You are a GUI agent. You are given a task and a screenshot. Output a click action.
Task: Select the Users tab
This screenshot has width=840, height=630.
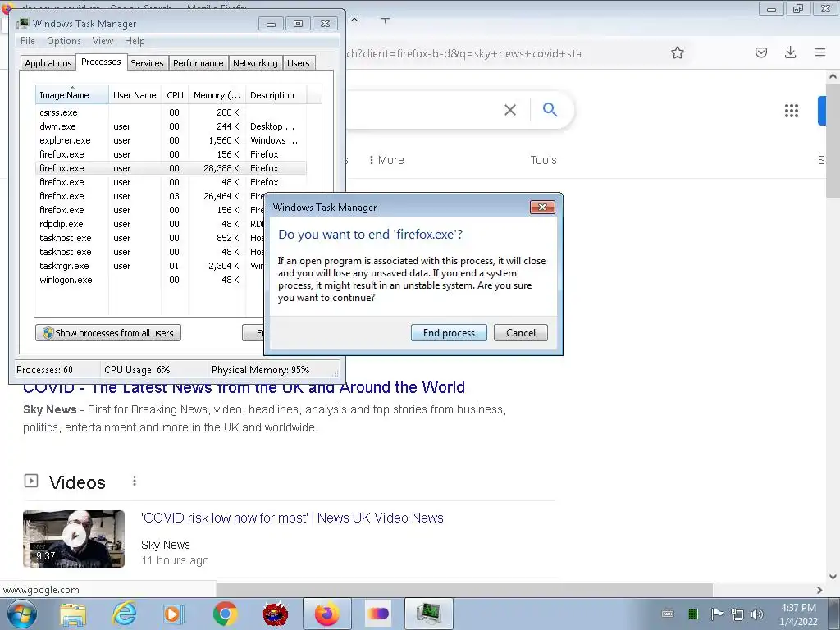[299, 62]
